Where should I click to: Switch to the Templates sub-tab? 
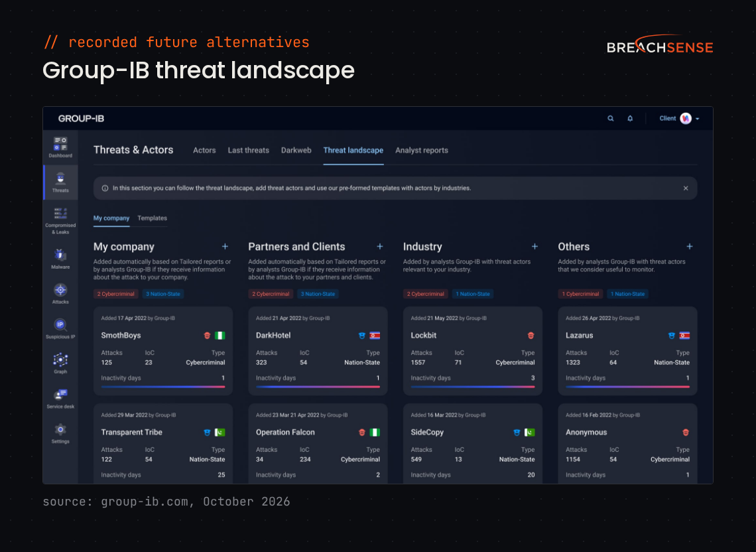(x=153, y=218)
